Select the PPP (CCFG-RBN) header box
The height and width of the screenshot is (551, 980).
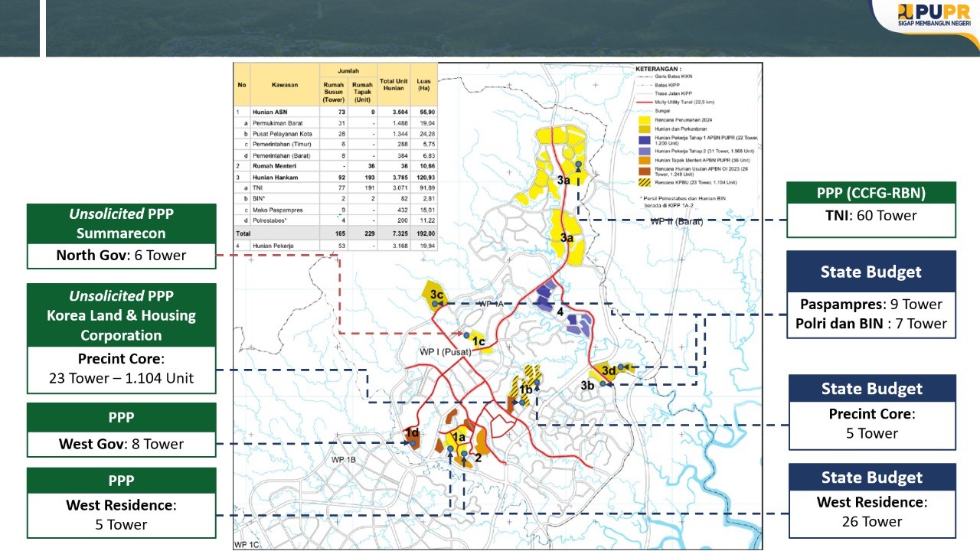click(871, 192)
